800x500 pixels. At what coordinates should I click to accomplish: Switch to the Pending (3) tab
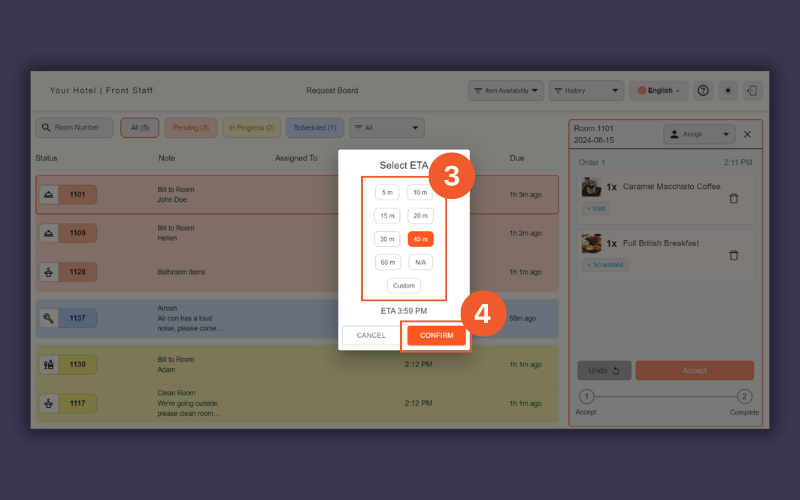coord(191,128)
